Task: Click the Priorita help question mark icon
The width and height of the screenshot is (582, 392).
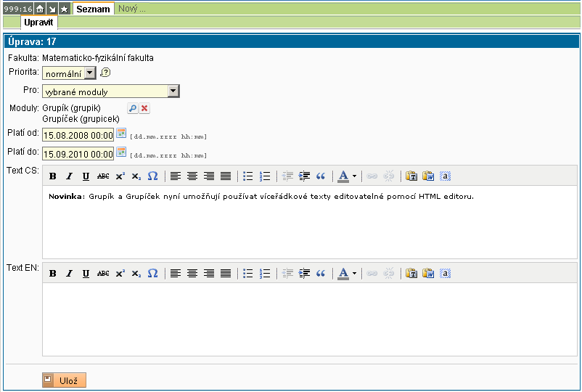Action: click(105, 73)
